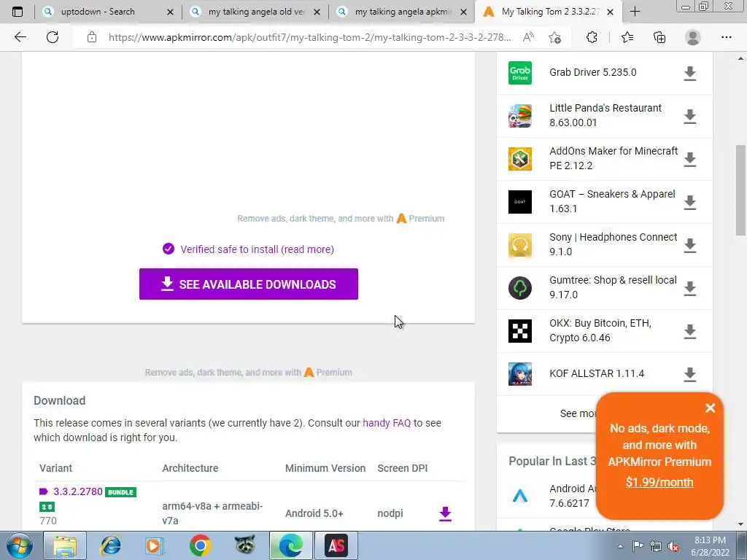Open Sony Headphones Connect app icon
Screen dimensions: 747x560
coord(519,245)
